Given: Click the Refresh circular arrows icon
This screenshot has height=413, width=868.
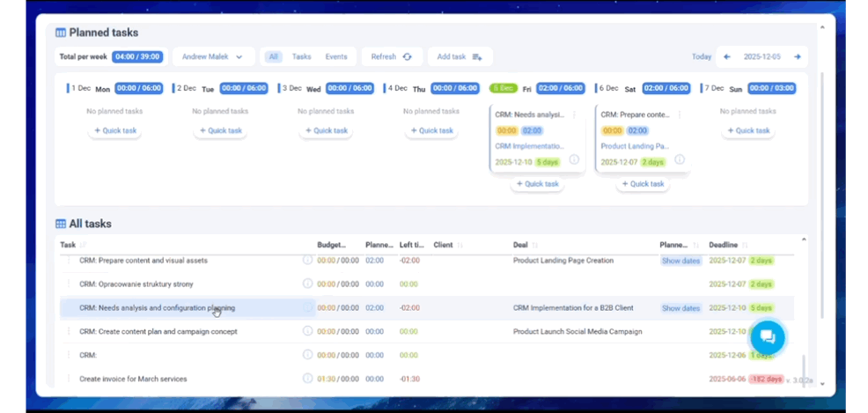Looking at the screenshot, I should (x=407, y=57).
